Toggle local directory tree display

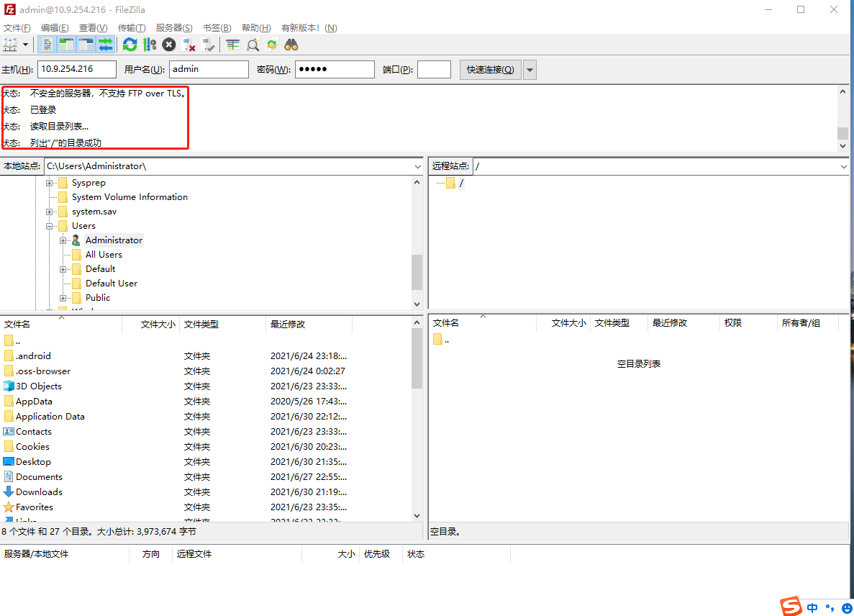click(66, 45)
